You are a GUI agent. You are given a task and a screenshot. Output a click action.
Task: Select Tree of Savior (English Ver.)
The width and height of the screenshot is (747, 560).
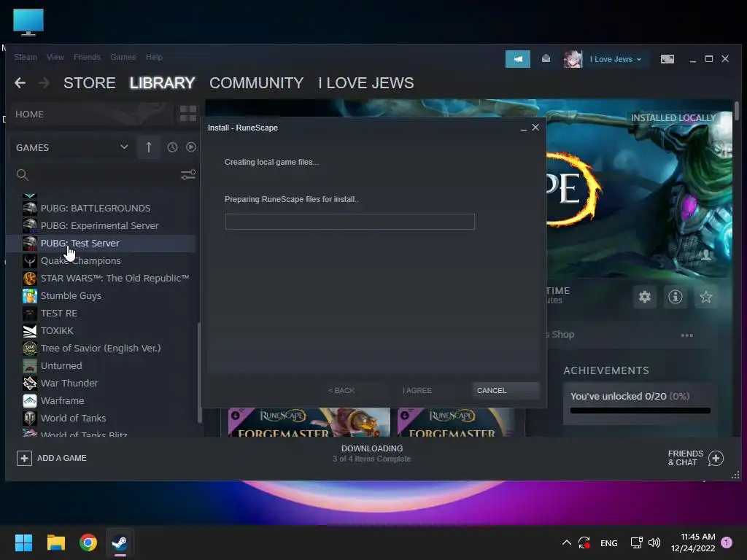point(102,348)
